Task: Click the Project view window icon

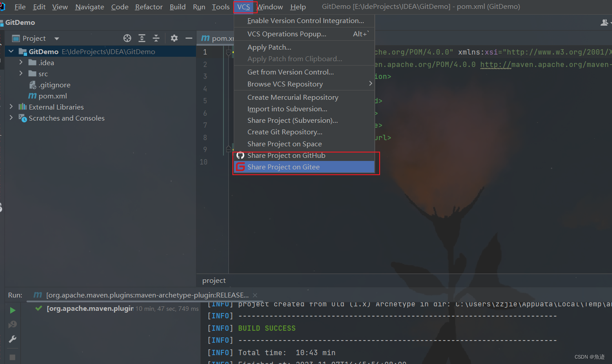Action: (x=16, y=38)
